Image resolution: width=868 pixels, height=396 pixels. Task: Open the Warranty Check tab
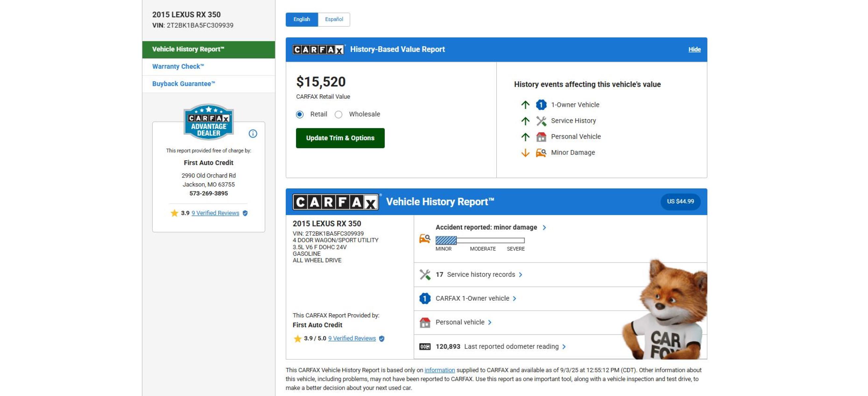(x=178, y=66)
